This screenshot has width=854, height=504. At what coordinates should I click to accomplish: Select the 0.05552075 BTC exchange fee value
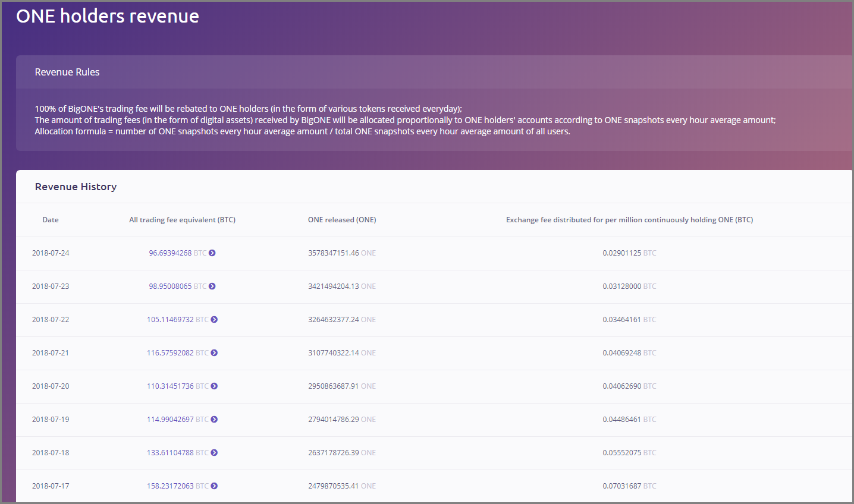[x=630, y=453]
